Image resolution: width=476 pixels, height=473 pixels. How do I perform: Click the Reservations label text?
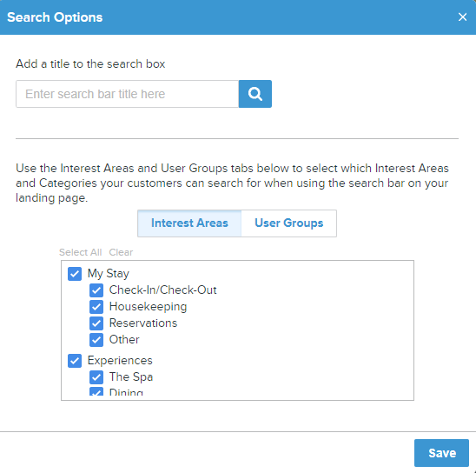143,323
